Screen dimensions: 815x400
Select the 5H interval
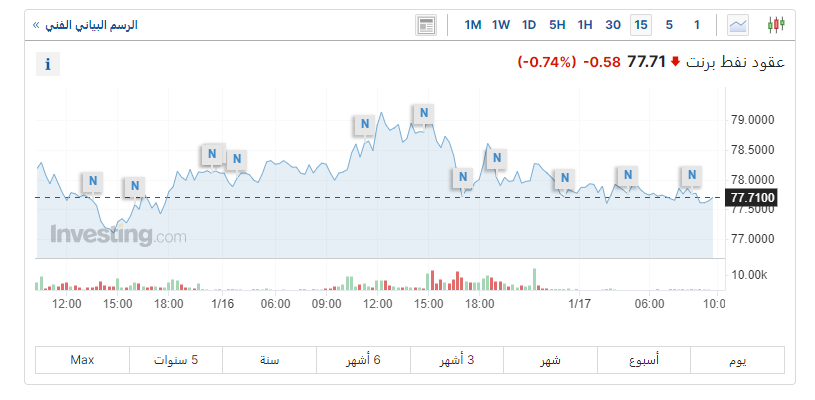557,25
